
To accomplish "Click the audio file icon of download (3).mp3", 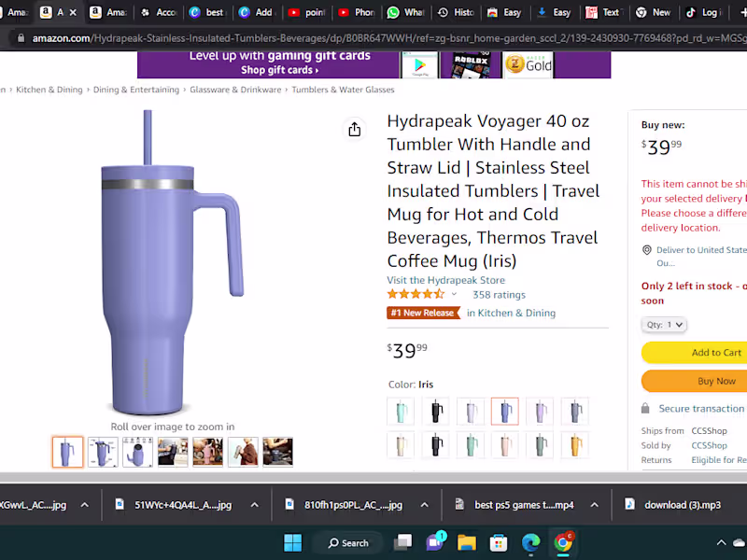I will click(629, 504).
